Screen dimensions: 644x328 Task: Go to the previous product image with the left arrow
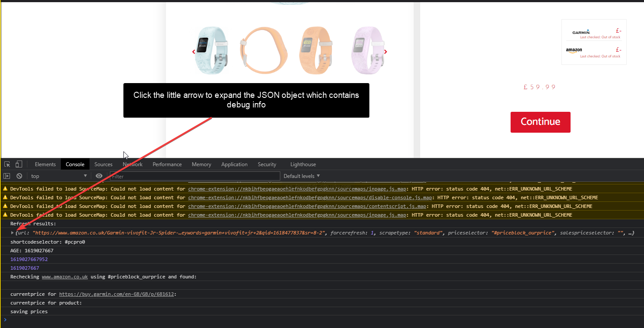pos(194,52)
